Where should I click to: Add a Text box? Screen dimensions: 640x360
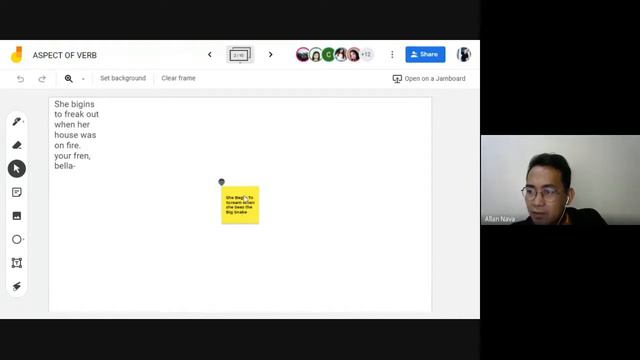click(17, 263)
